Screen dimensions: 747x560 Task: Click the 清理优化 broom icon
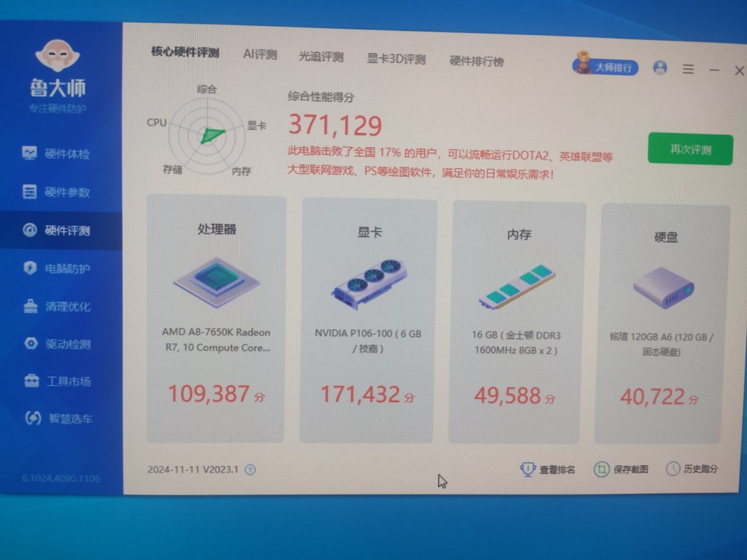30,306
